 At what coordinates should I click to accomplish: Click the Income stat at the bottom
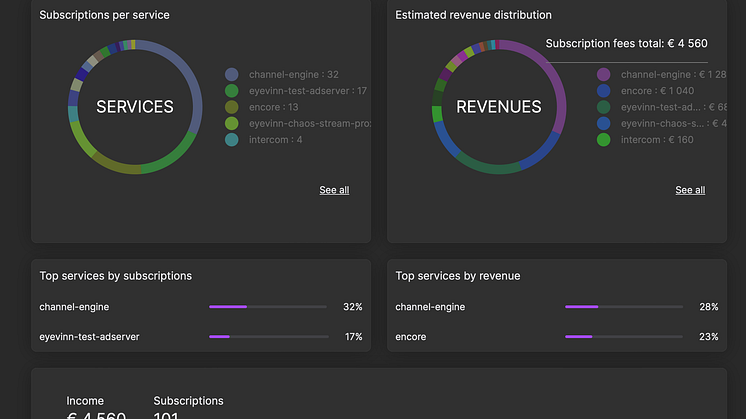(x=85, y=401)
